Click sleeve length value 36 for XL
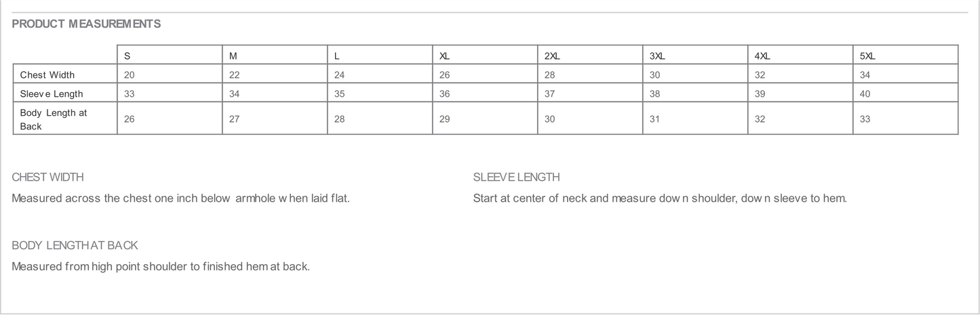The width and height of the screenshot is (980, 317). pos(445,93)
